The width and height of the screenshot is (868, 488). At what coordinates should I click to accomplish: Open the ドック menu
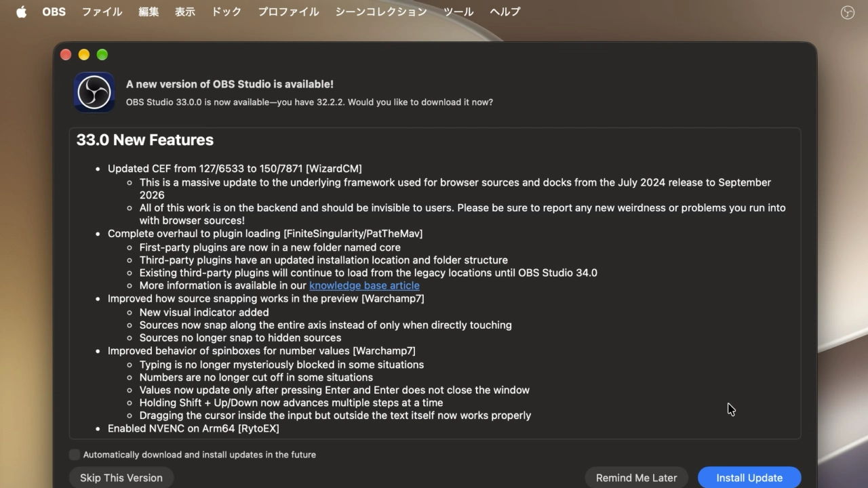[226, 12]
